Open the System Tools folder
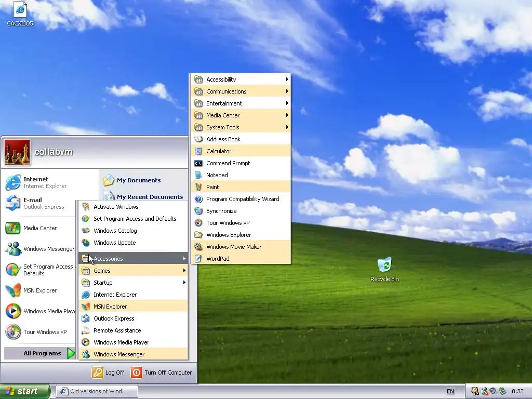 point(241,127)
